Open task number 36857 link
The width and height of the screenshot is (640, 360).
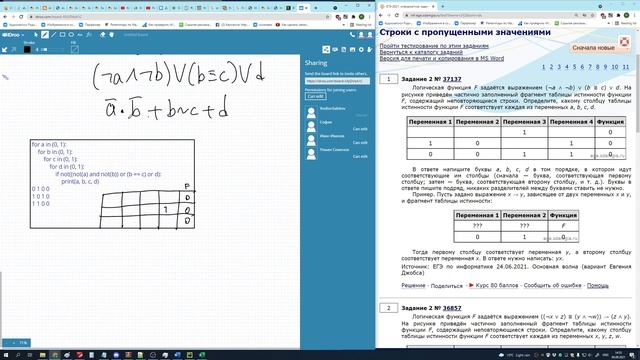coord(452,308)
